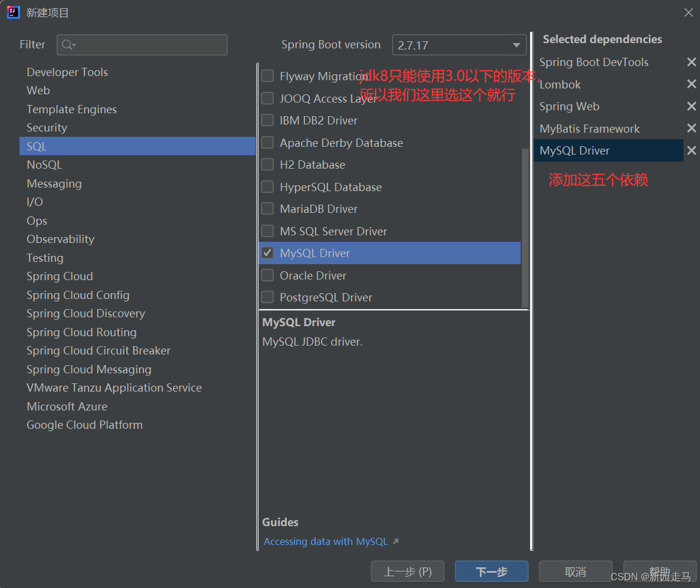
Task: Click the 下一步 (Next) button
Action: pos(492,571)
